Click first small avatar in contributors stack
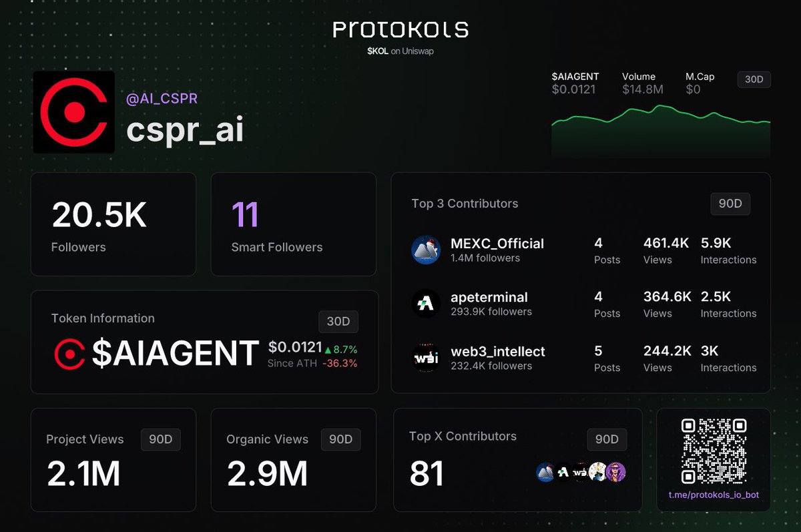801x532 pixels. pos(545,473)
